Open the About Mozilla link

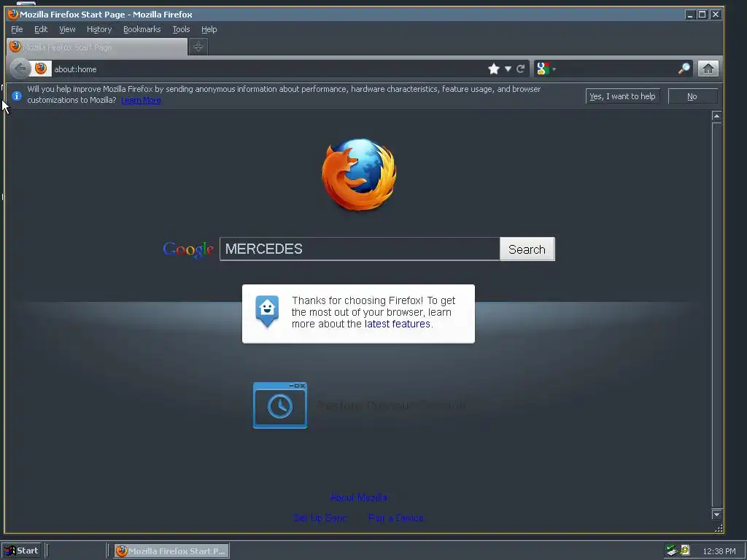point(359,497)
